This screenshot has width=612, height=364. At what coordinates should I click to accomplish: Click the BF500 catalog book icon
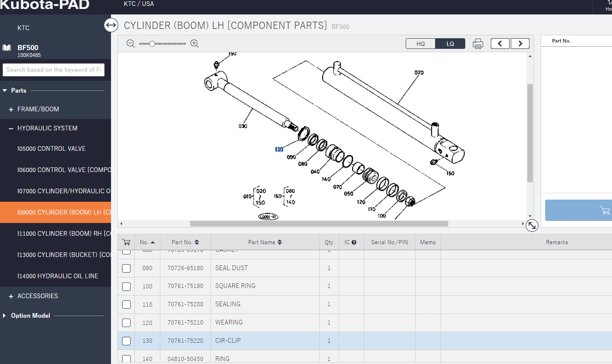coord(7,48)
